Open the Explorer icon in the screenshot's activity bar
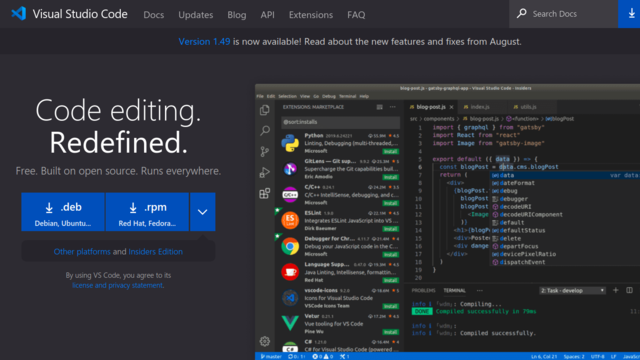 pos(264,110)
